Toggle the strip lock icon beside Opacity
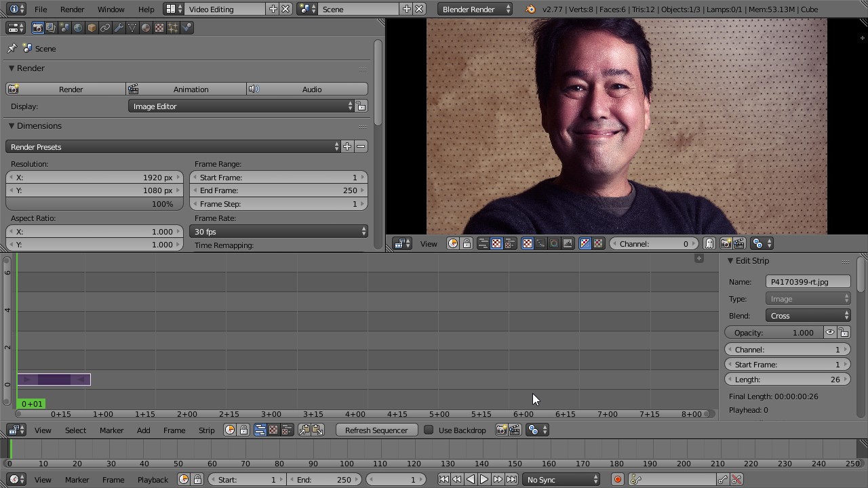This screenshot has width=868, height=488. click(844, 333)
